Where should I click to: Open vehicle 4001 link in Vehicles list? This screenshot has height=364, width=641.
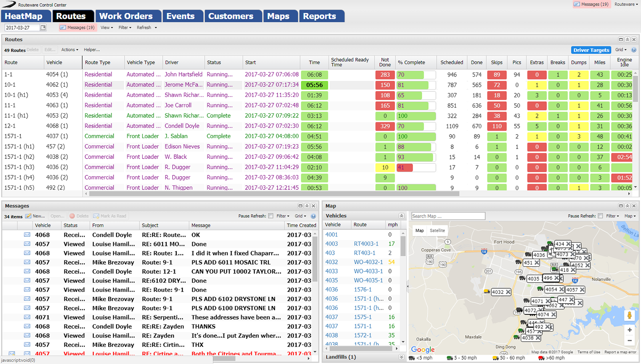coord(331,234)
